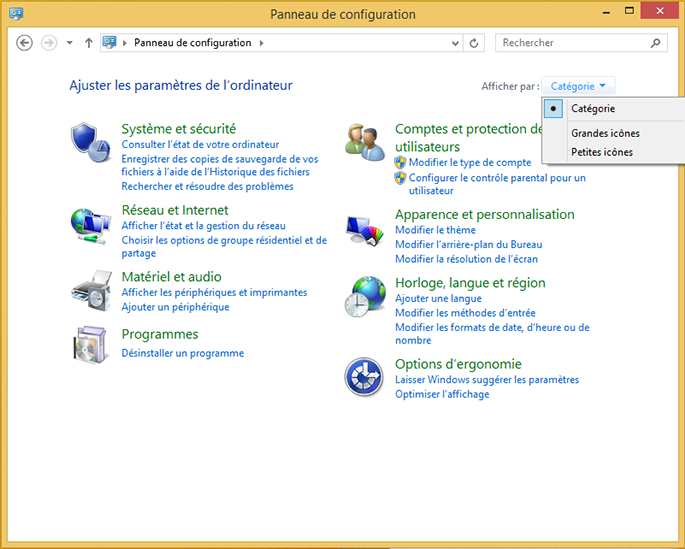Click the search magnifier icon
The height and width of the screenshot is (549, 685).
[x=655, y=43]
